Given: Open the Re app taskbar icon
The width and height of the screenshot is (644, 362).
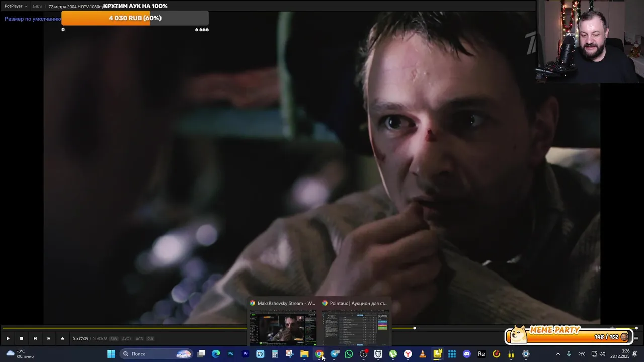Looking at the screenshot, I should click(481, 354).
